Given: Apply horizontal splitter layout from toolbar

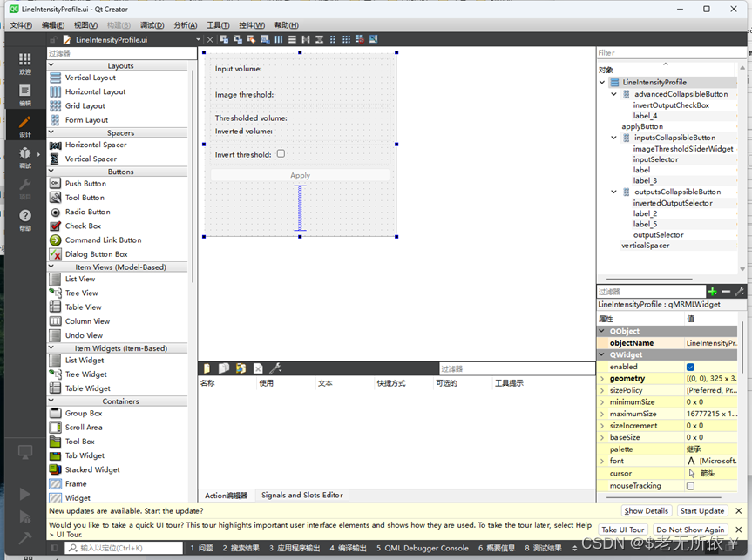Looking at the screenshot, I should tap(306, 39).
